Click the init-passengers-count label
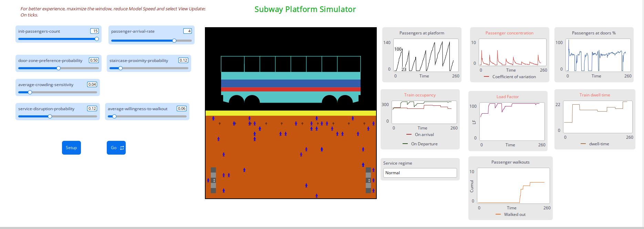Viewport: 644px width, 229px height. tap(39, 31)
